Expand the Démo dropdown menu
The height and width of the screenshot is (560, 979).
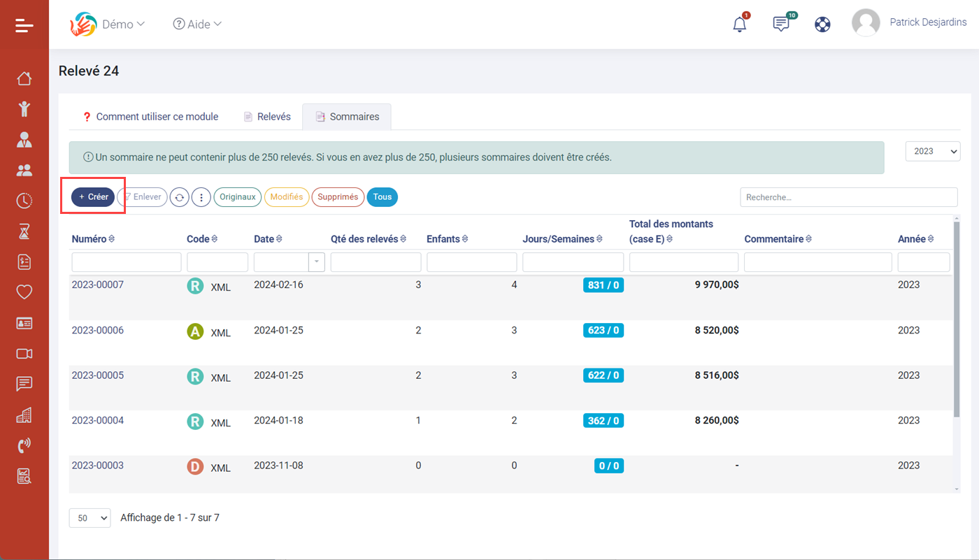coord(123,24)
